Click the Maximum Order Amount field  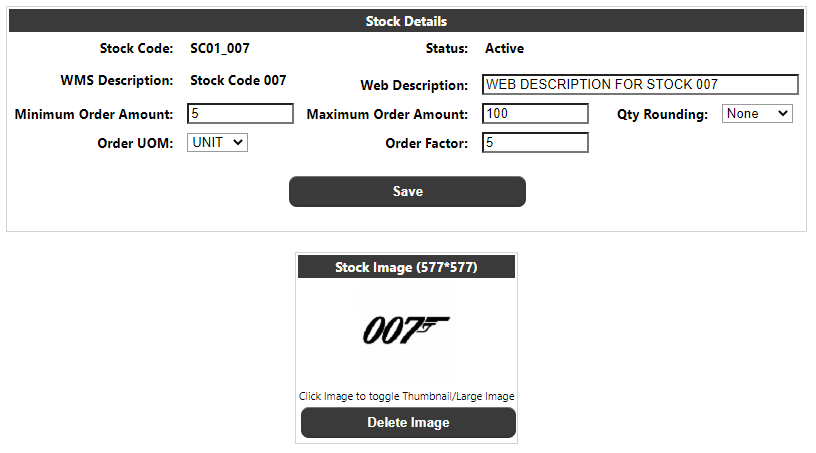click(535, 114)
